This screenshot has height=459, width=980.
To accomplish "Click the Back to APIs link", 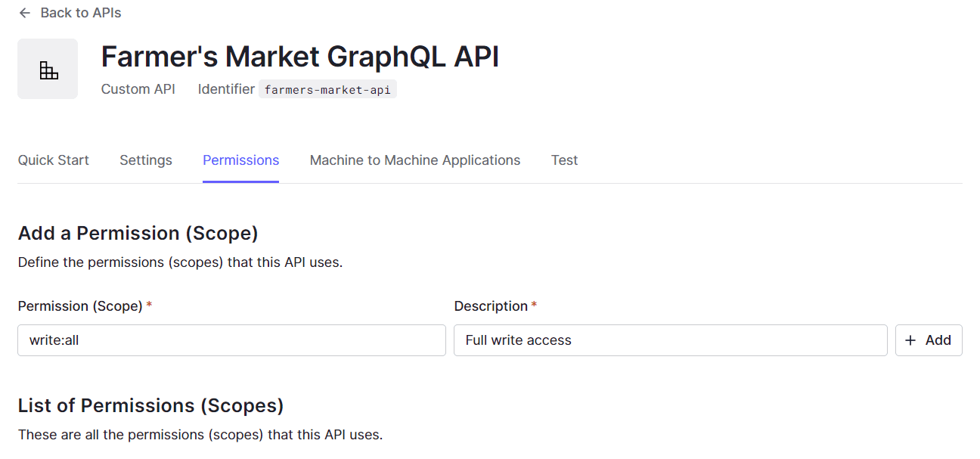I will tap(81, 13).
